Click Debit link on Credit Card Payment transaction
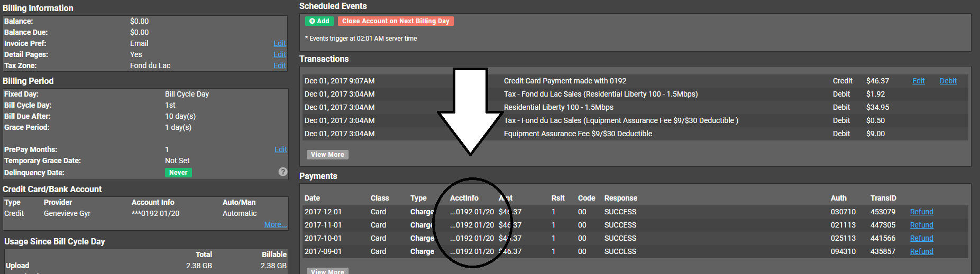The height and width of the screenshot is (274, 980). click(948, 81)
